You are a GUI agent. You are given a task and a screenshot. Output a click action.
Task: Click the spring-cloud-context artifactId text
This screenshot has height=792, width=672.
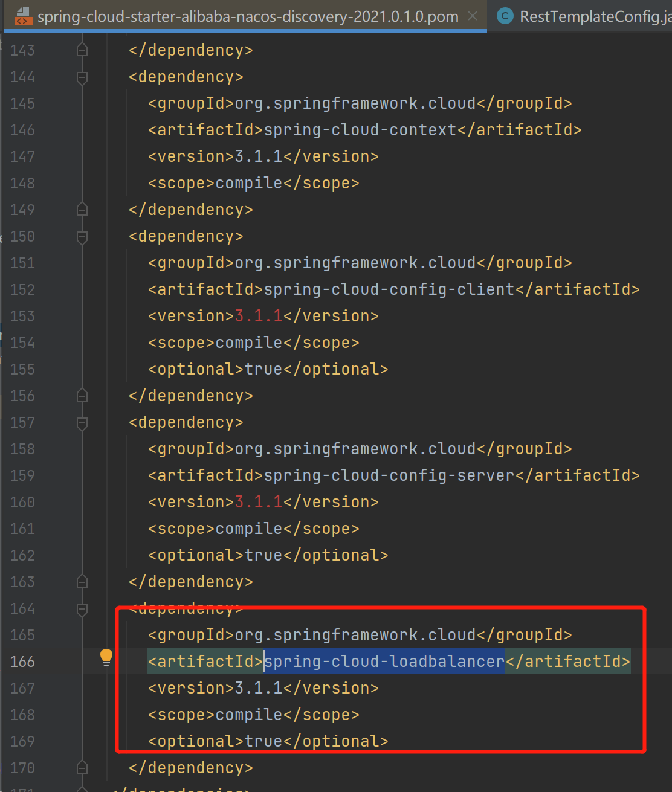(360, 130)
